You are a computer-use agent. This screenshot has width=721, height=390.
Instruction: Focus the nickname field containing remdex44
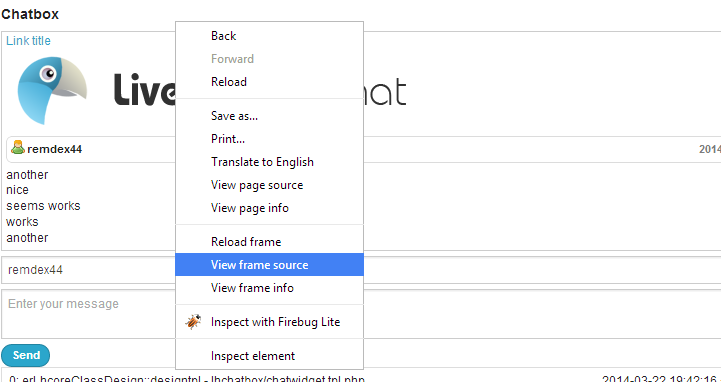360,270
